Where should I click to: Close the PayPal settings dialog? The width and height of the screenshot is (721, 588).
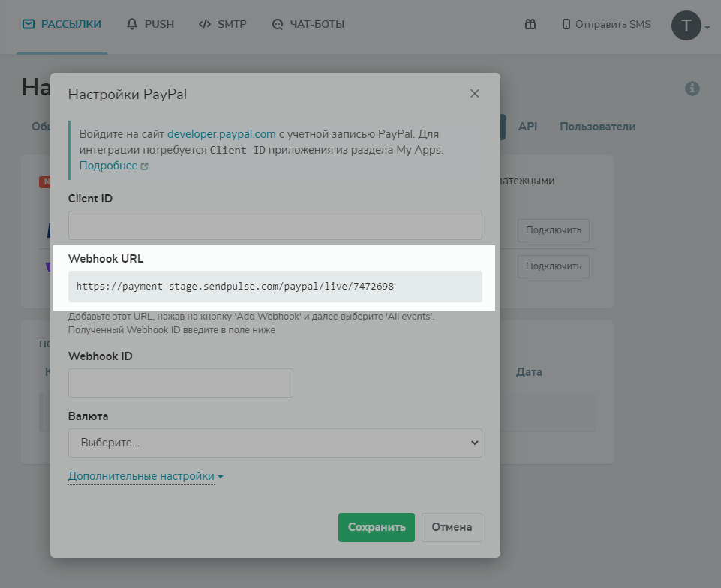(474, 94)
